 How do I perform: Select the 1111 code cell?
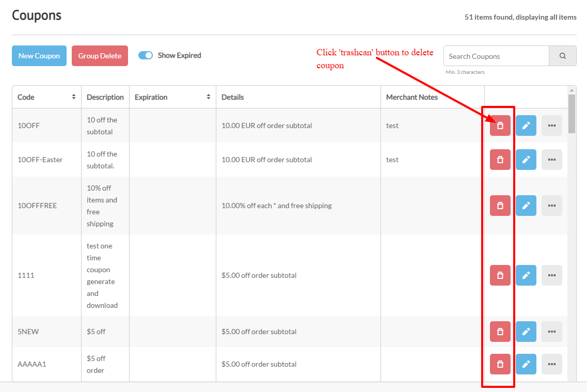click(47, 275)
